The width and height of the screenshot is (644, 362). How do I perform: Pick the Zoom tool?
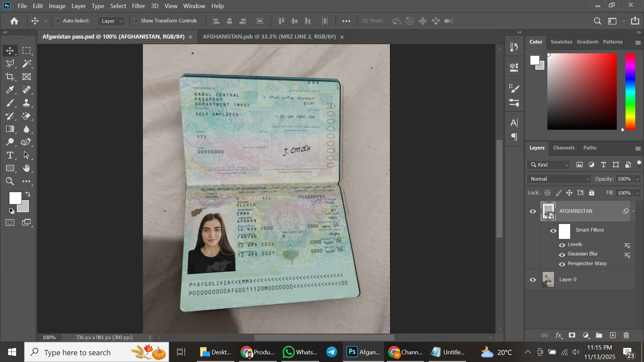point(10,181)
